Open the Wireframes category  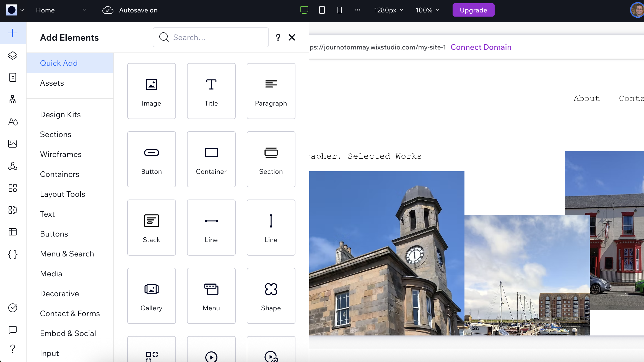click(70, 154)
